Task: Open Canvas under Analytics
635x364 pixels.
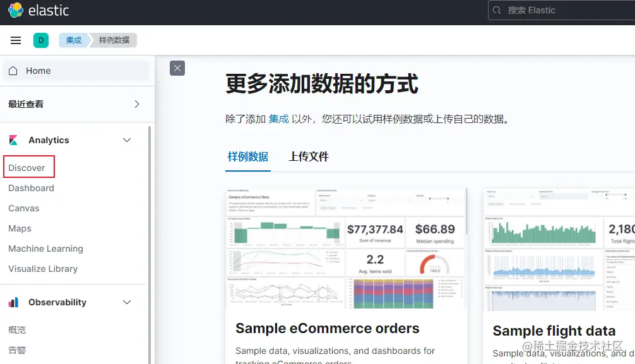Action: (x=24, y=208)
